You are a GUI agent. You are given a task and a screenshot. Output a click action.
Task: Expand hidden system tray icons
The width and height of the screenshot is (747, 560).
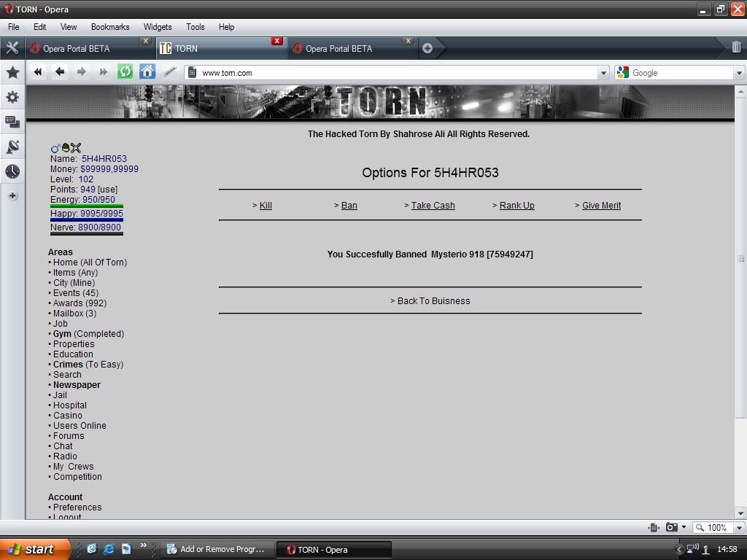[679, 550]
